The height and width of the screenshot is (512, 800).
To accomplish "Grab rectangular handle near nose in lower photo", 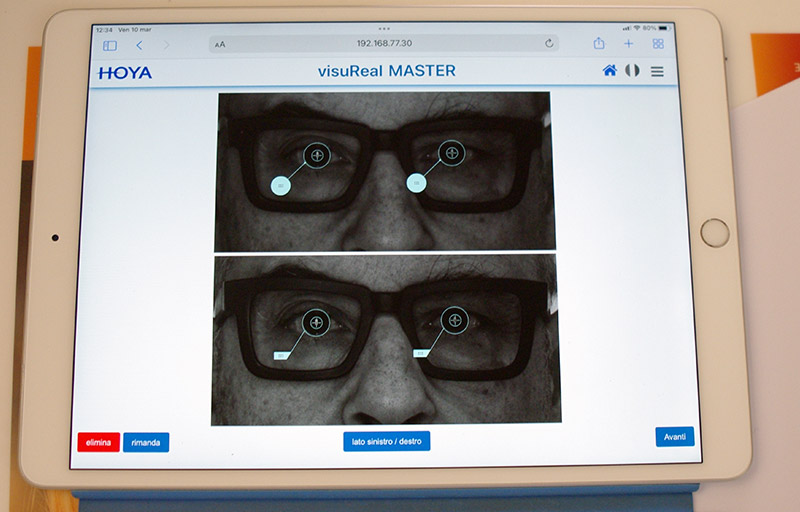I will (420, 353).
